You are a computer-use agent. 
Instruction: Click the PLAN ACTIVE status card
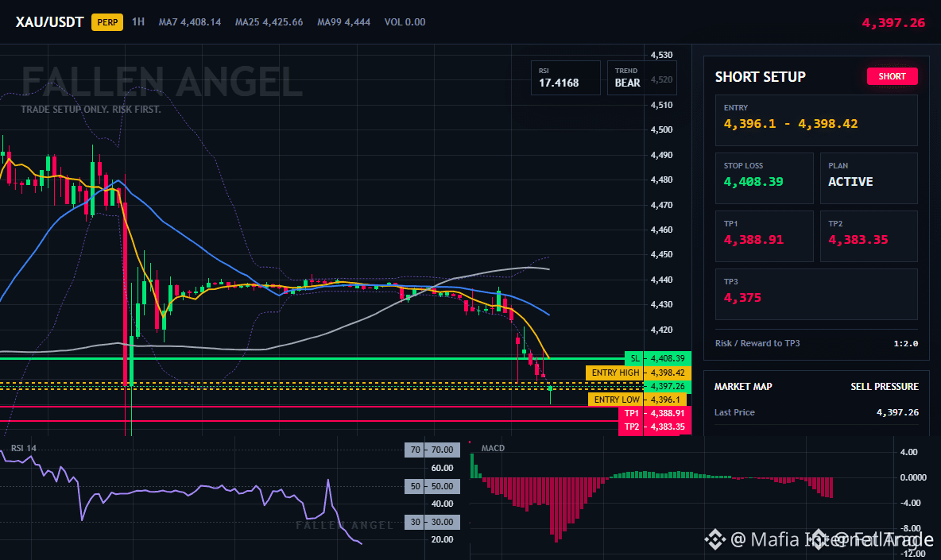869,178
